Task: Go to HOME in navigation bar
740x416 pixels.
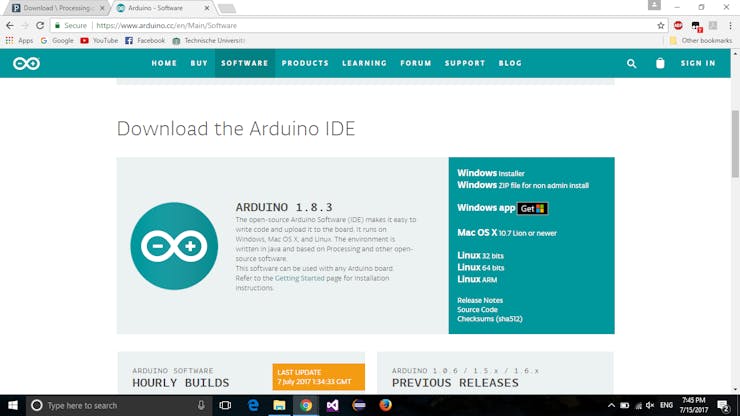Action: 164,63
